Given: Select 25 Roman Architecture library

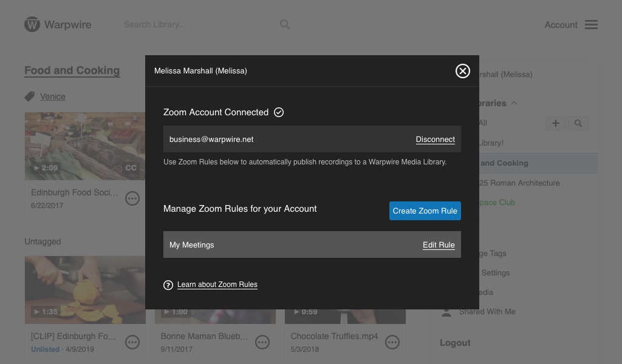Looking at the screenshot, I should (519, 183).
